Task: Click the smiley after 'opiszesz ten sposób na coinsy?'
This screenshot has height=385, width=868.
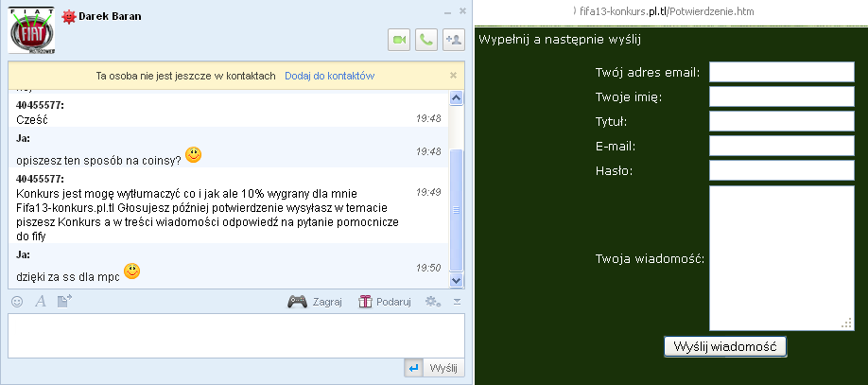Action: pyautogui.click(x=193, y=155)
